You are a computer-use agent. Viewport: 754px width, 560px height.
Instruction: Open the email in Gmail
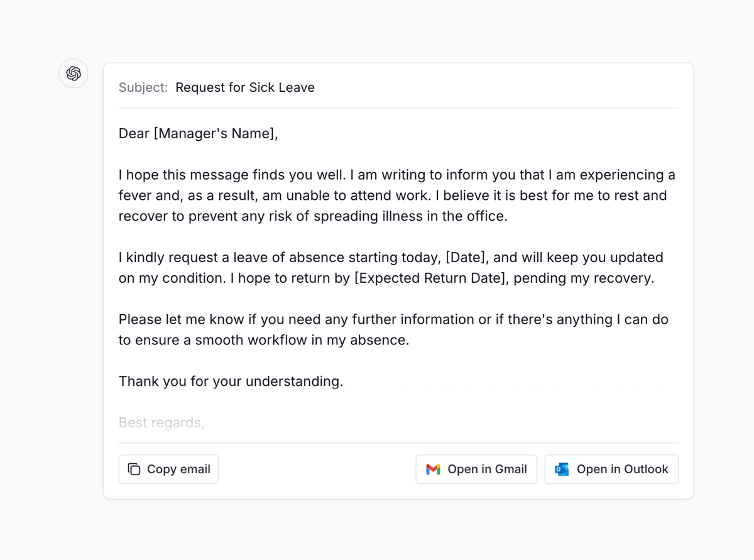(x=476, y=469)
